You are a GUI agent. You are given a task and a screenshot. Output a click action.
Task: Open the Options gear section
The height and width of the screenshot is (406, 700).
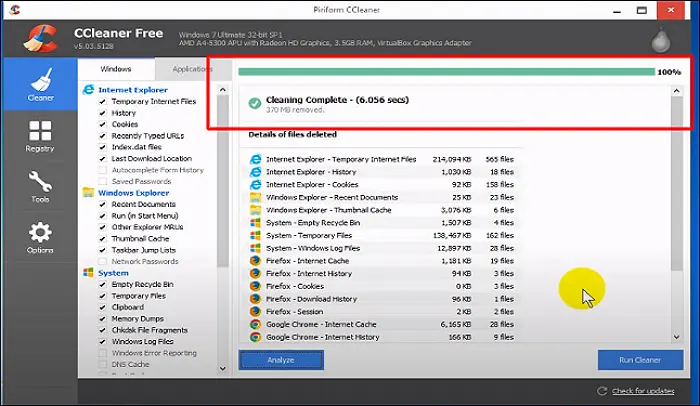40,238
